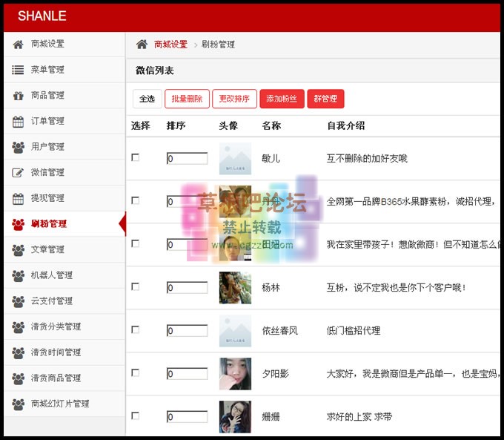The width and height of the screenshot is (504, 440).
Task: Tick the checkbox for 杨林 row
Action: tap(136, 287)
